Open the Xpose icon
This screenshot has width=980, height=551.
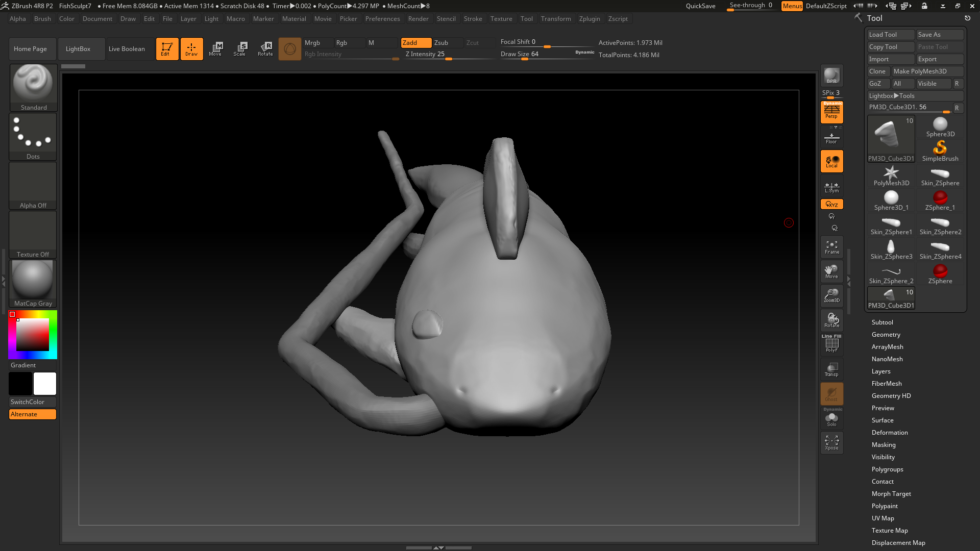tap(831, 442)
